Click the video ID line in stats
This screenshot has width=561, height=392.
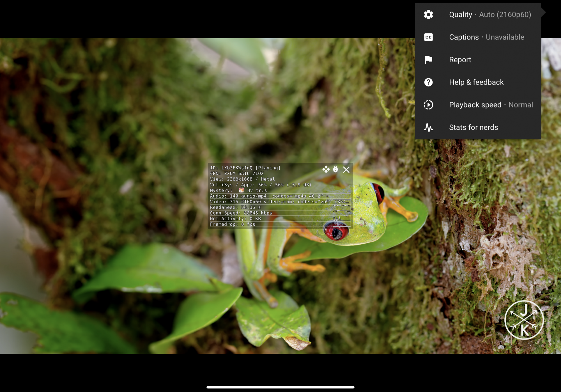[x=245, y=168]
